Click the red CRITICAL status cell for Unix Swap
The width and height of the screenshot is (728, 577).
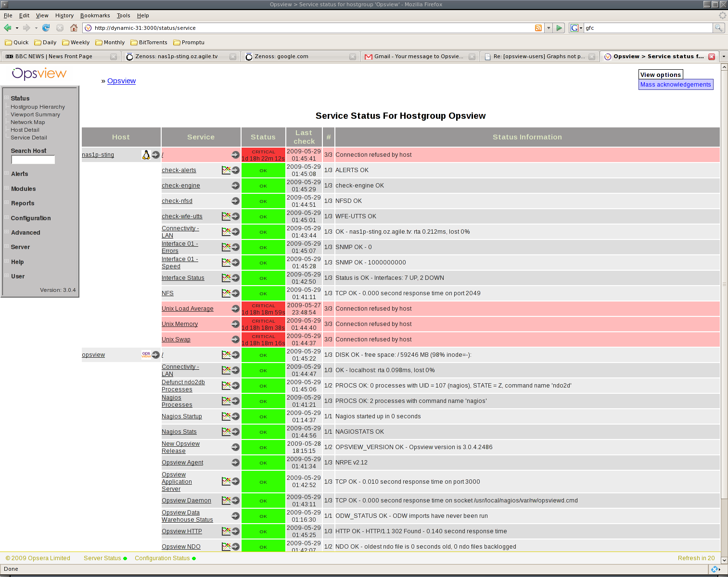pos(263,339)
